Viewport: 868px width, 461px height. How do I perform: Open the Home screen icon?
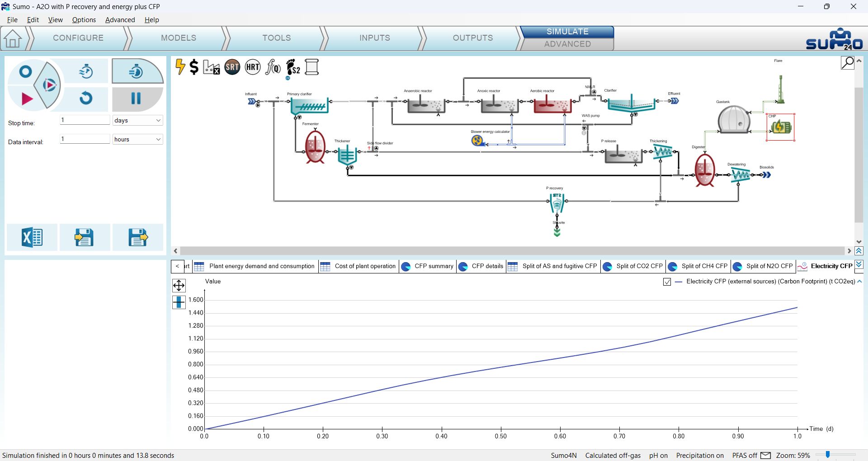13,38
